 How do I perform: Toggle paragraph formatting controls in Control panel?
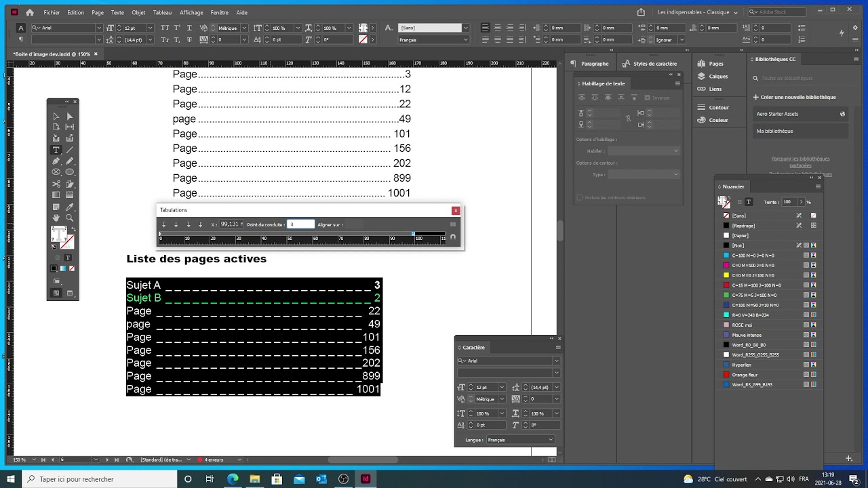[x=20, y=40]
